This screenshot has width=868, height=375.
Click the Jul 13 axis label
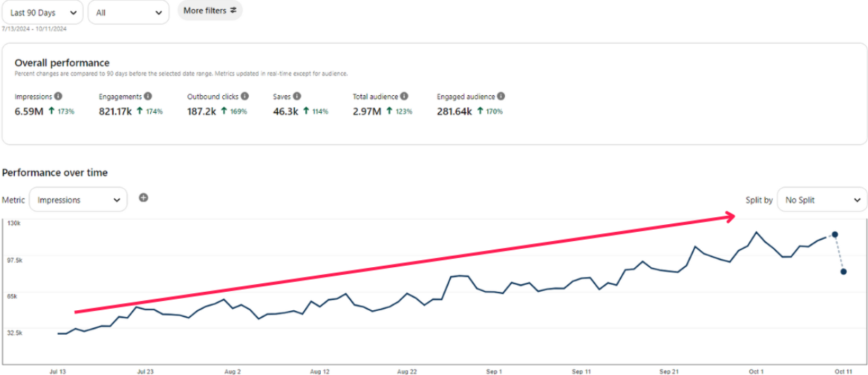(x=57, y=371)
